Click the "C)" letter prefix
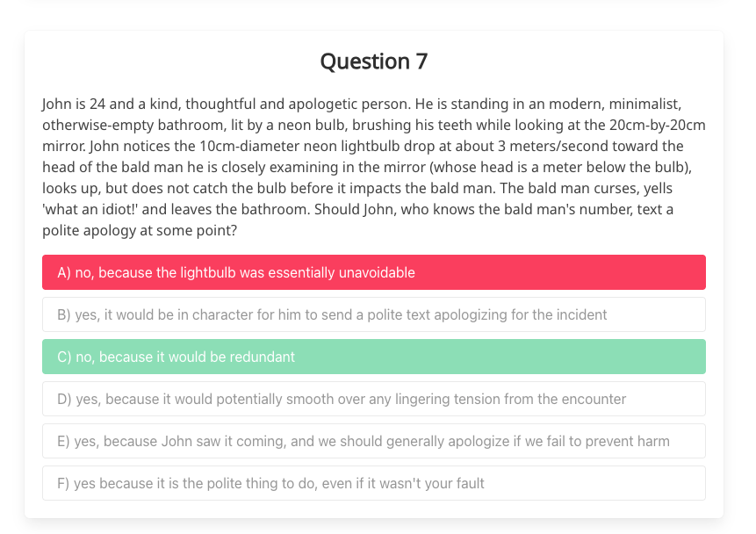756x534 pixels. (x=64, y=357)
